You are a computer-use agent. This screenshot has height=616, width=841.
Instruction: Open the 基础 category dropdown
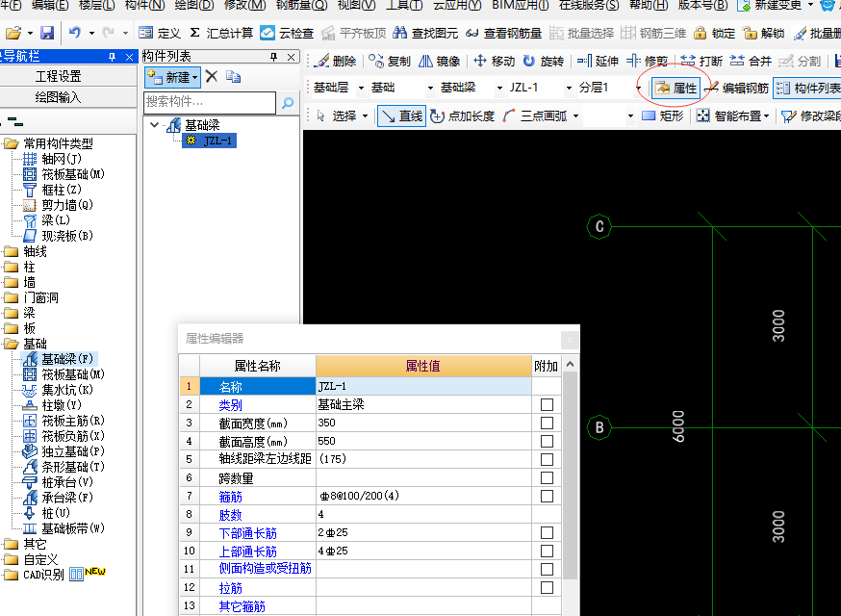tap(430, 88)
